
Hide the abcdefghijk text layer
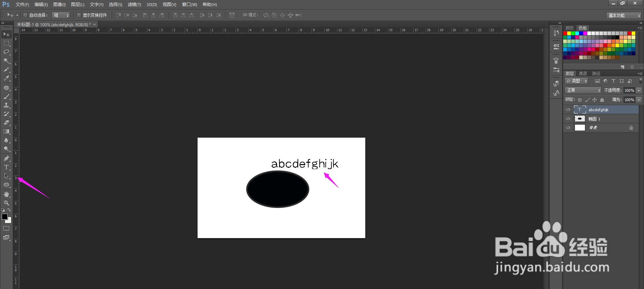pos(568,110)
